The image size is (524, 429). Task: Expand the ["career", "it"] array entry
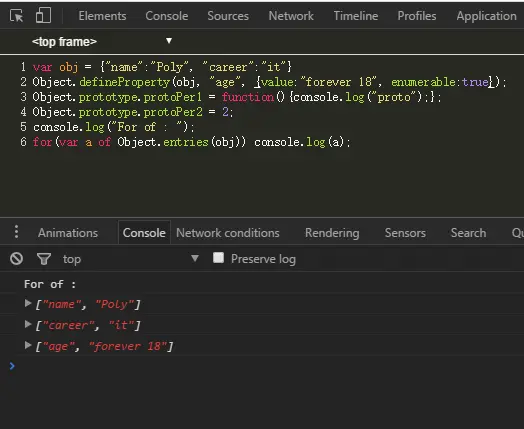(x=28, y=324)
